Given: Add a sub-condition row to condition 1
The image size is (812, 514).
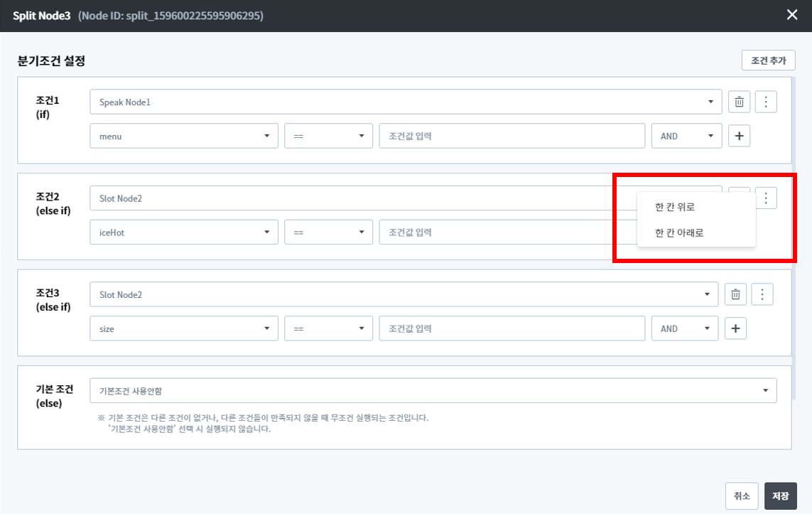Looking at the screenshot, I should [739, 136].
